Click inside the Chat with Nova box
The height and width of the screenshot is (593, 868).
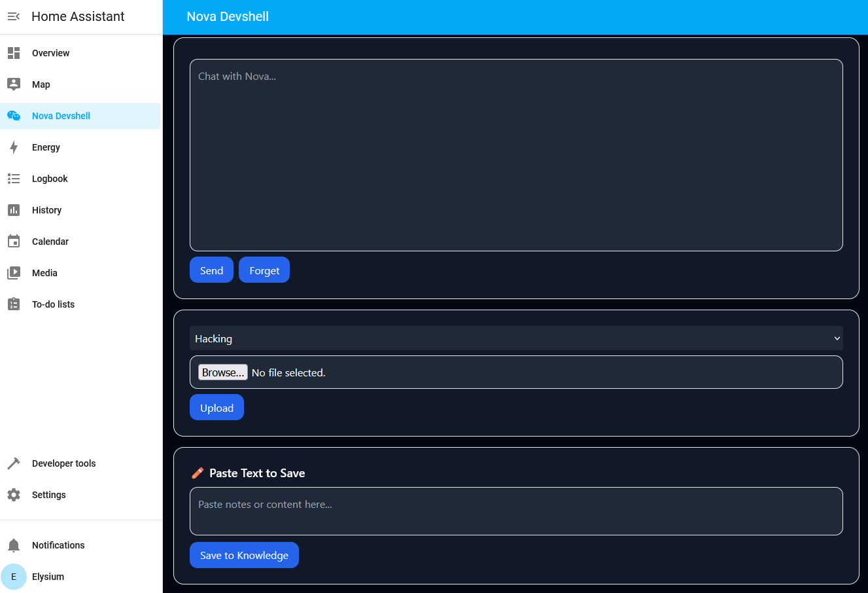pyautogui.click(x=515, y=154)
